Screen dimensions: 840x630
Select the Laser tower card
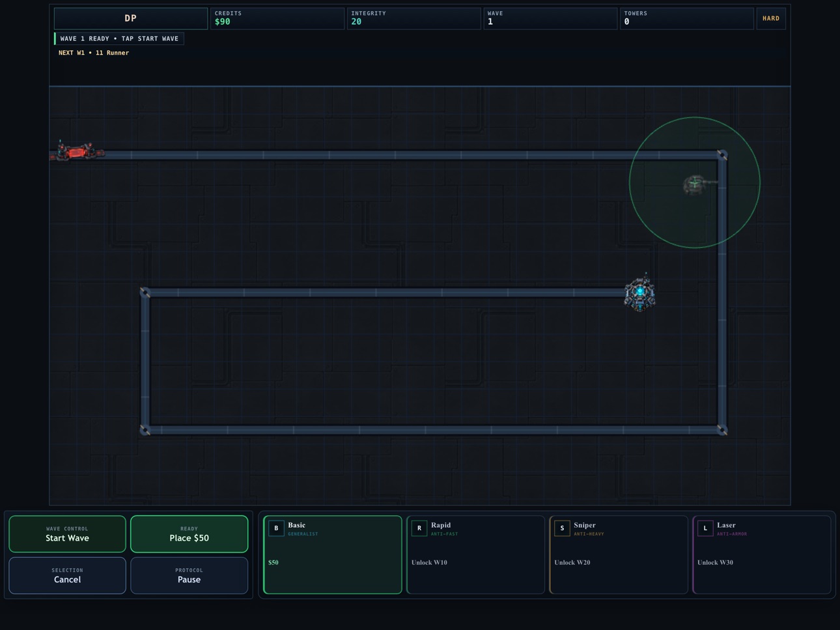pos(762,555)
